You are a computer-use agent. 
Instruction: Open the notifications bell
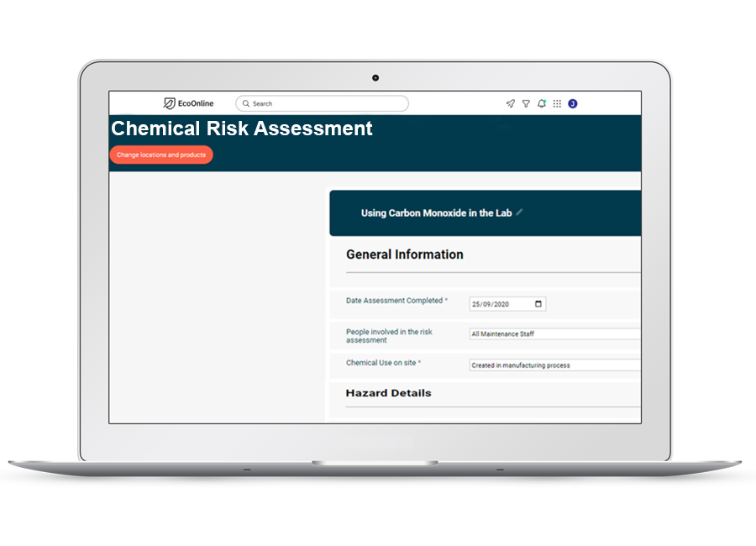click(x=542, y=103)
